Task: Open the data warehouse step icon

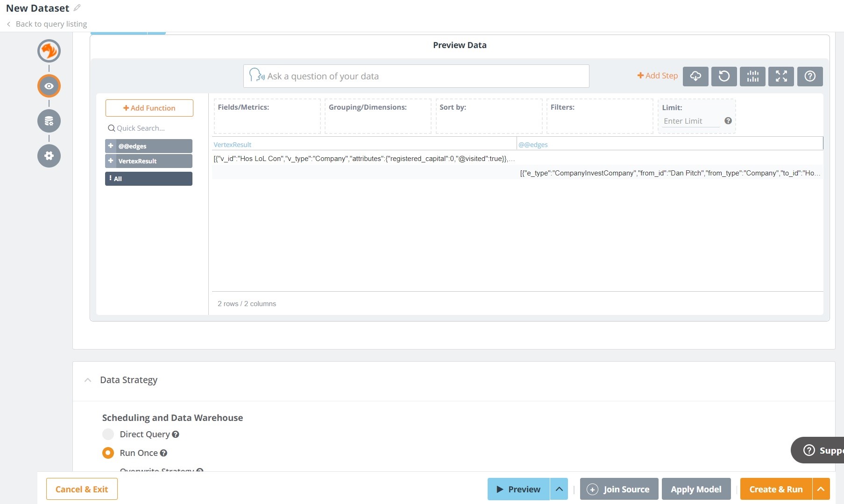Action: [49, 120]
